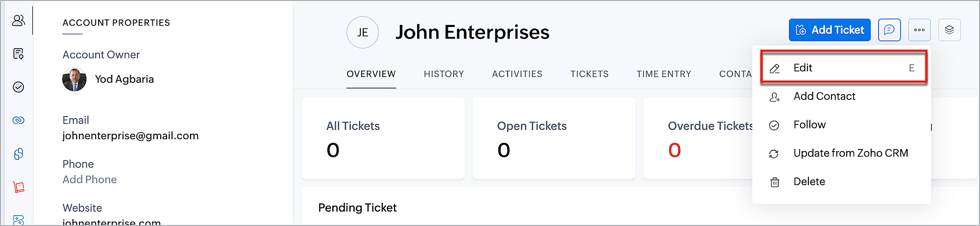The width and height of the screenshot is (980, 226).
Task: Open the conversation chat bubble button
Action: click(889, 30)
